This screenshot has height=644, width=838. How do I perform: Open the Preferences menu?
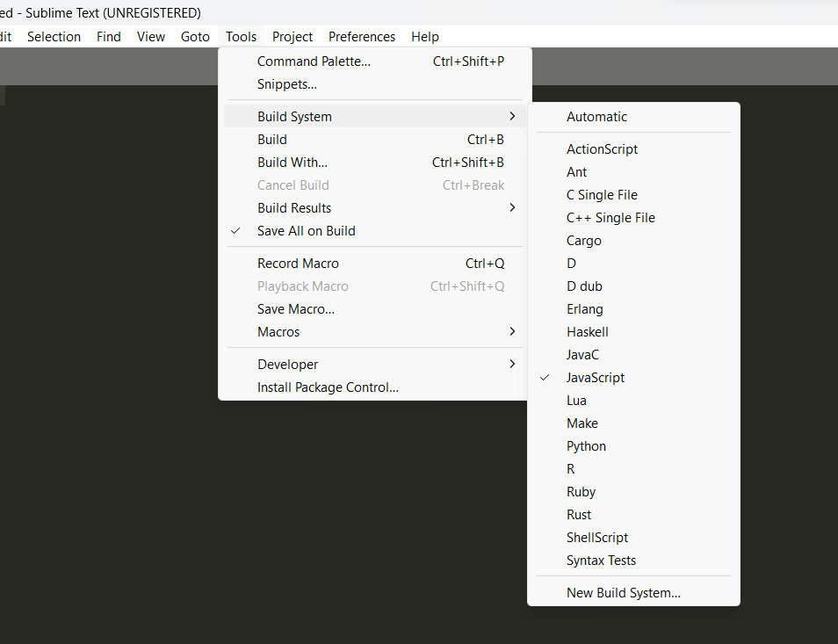point(362,37)
